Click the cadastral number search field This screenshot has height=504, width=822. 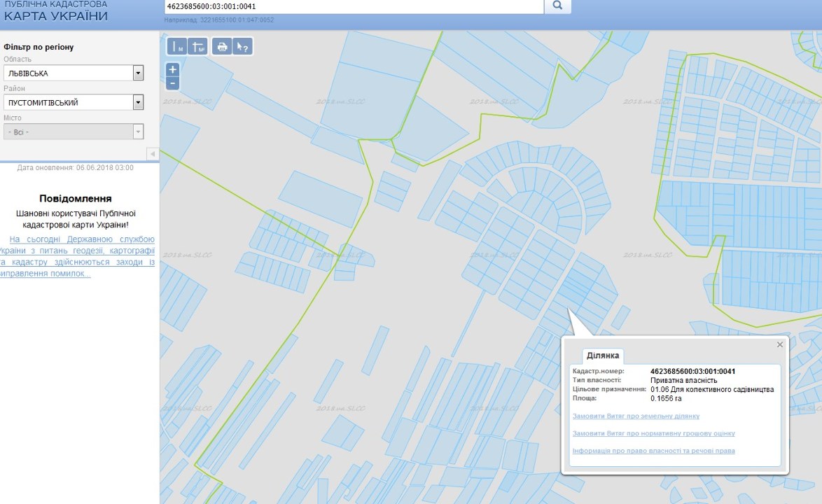[354, 6]
